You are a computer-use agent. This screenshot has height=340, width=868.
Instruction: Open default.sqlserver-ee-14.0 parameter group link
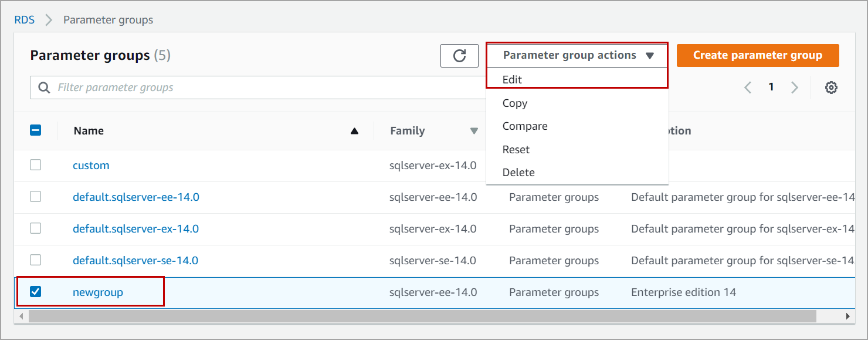click(x=136, y=197)
